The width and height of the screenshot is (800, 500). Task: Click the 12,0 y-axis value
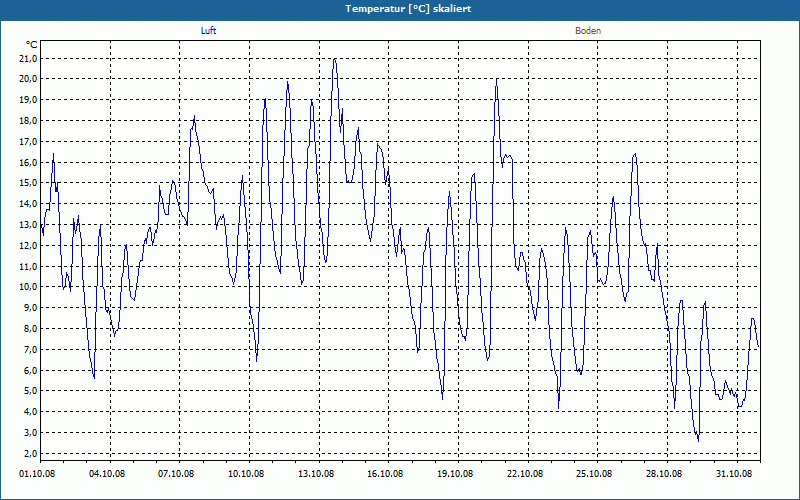(29, 245)
